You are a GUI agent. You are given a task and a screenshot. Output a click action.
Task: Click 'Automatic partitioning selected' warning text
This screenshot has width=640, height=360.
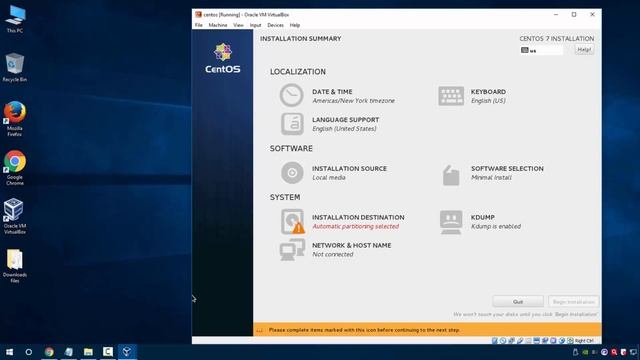[356, 227]
